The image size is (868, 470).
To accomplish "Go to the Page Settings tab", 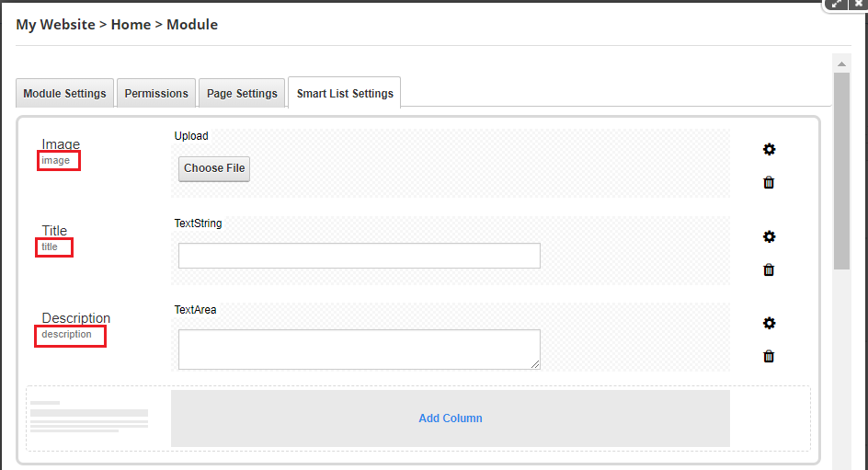I will 242,93.
